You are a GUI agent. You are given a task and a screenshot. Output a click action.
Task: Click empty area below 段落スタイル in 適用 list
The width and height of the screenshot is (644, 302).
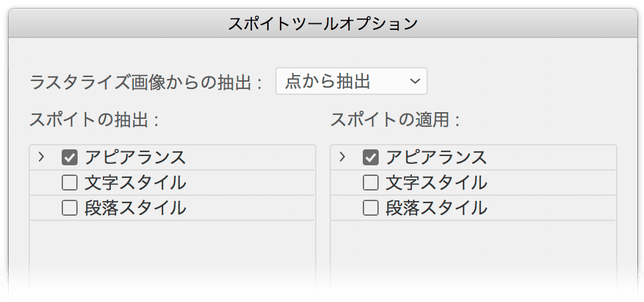pos(473,255)
